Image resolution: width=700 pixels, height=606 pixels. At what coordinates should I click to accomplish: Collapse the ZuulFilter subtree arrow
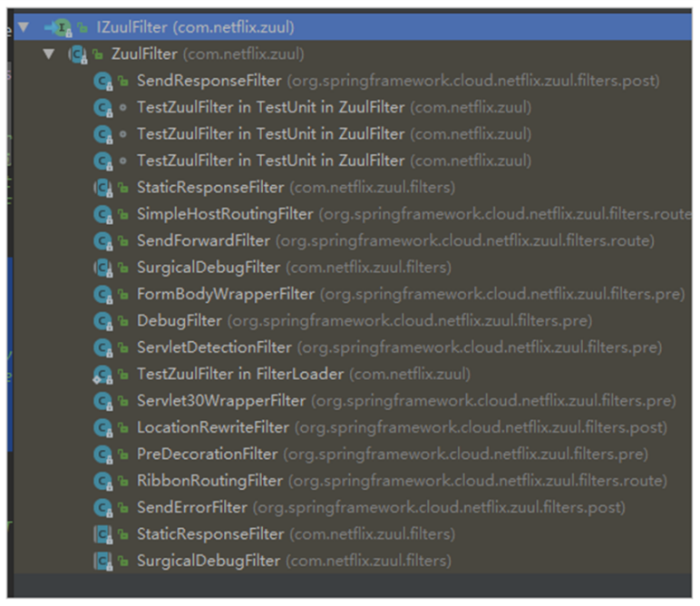(x=49, y=54)
